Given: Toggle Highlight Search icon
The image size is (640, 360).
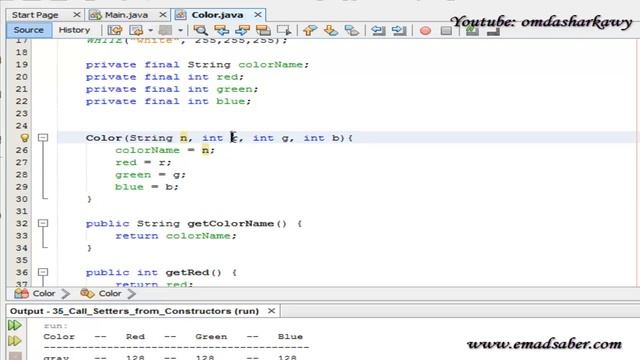Looking at the screenshot, I should (263, 30).
